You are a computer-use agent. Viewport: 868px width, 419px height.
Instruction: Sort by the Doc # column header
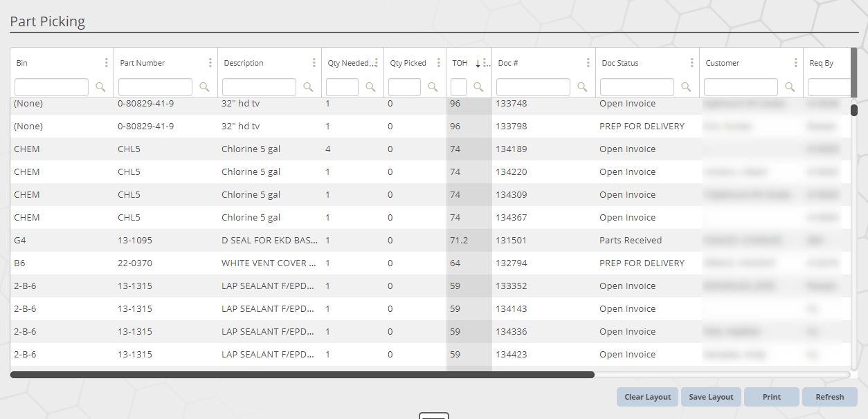pos(508,63)
